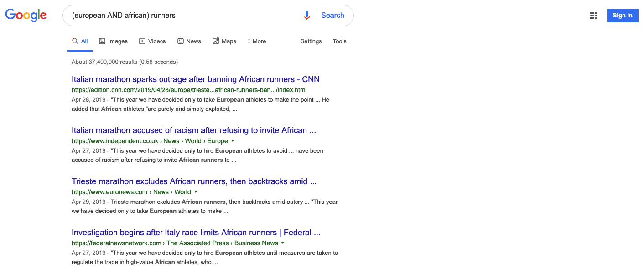The width and height of the screenshot is (644, 274).
Task: Open the Tools menu
Action: pos(339,41)
